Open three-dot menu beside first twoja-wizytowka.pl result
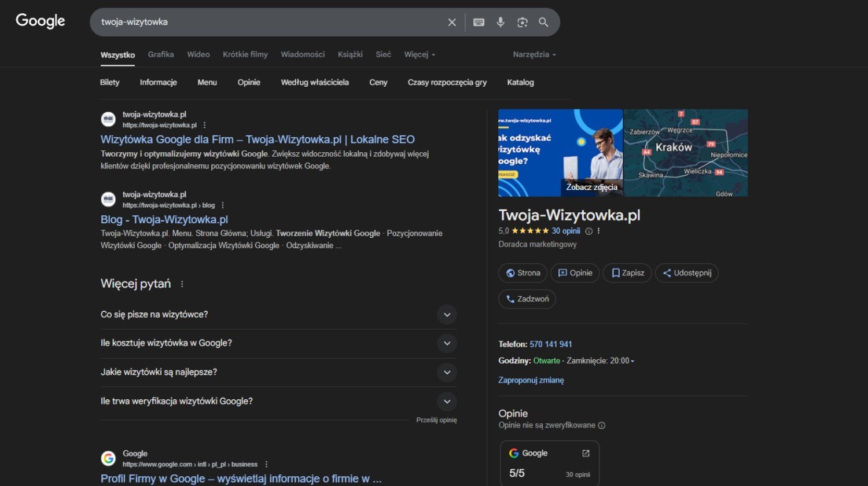The height and width of the screenshot is (486, 868). click(204, 125)
